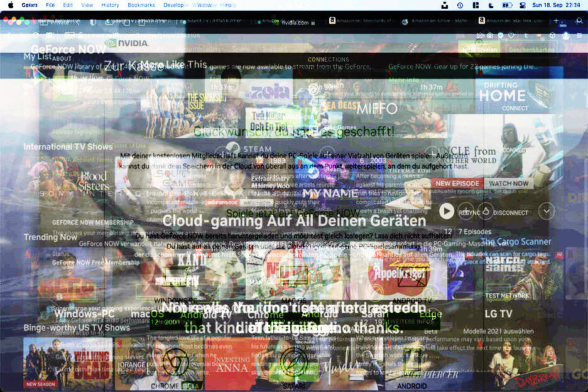Click the Windows-PC label
This screenshot has width=588, height=392.
click(84, 313)
